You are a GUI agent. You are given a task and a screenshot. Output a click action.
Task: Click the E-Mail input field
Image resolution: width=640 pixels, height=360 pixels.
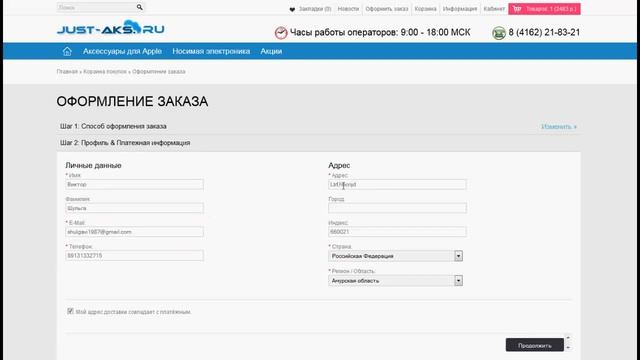point(134,232)
